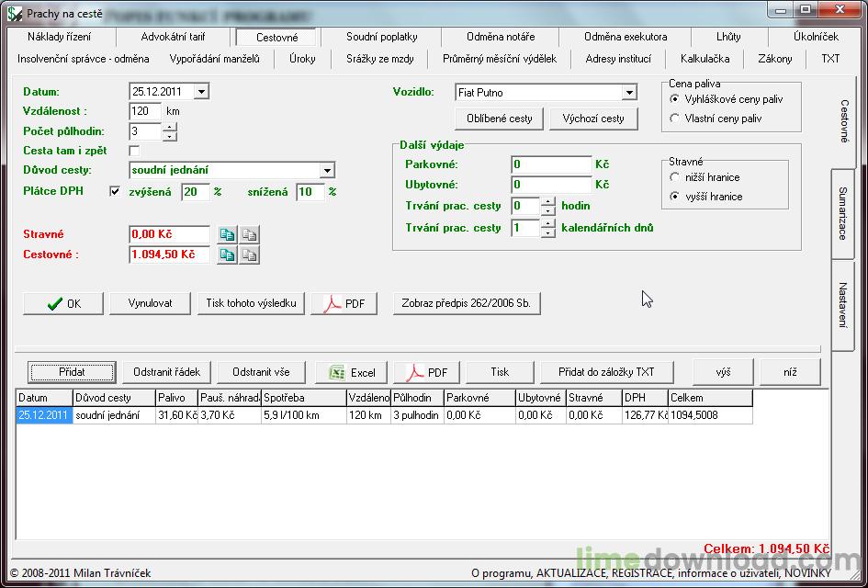Click the Parkovné input field

coord(551,165)
